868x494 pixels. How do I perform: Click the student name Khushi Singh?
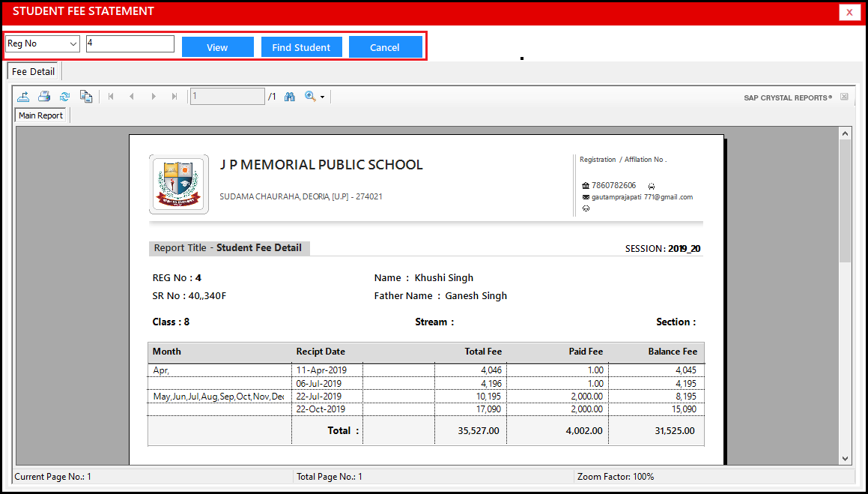(x=444, y=278)
